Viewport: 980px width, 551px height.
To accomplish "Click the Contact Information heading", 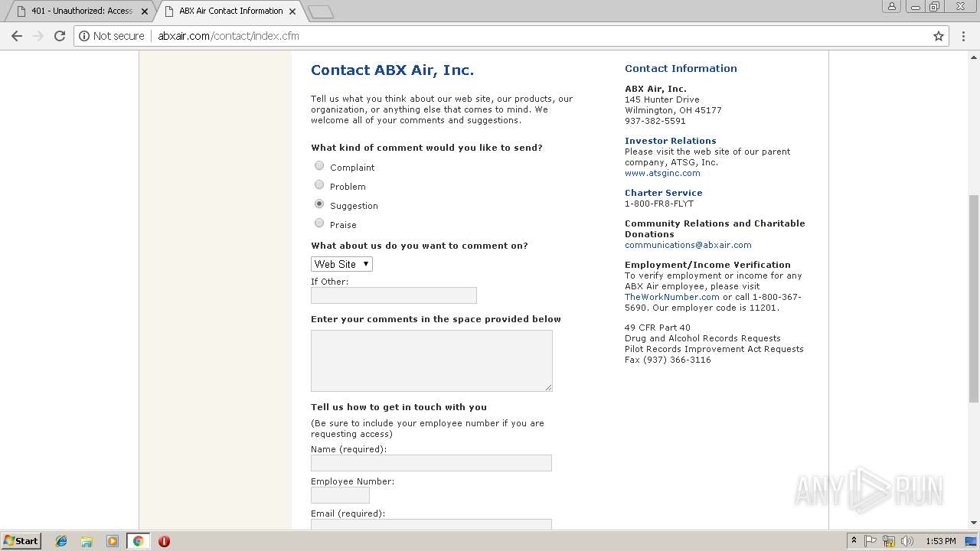I will pyautogui.click(x=681, y=68).
